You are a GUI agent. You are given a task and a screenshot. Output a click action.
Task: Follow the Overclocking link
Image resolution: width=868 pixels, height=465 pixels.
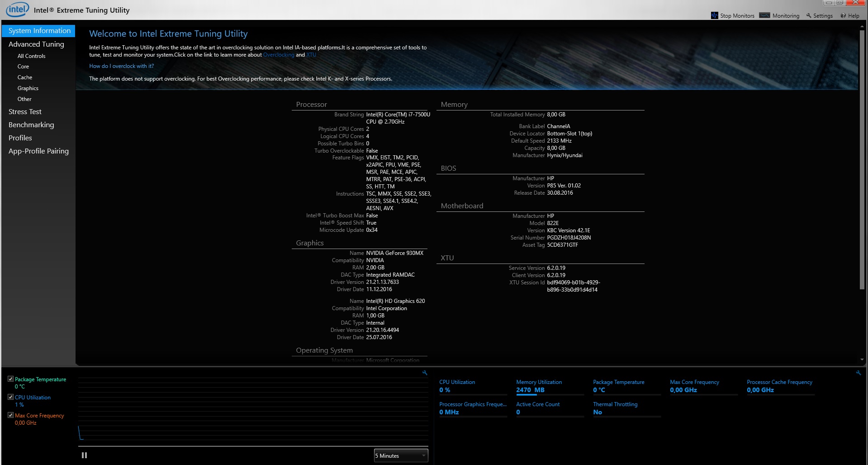279,55
